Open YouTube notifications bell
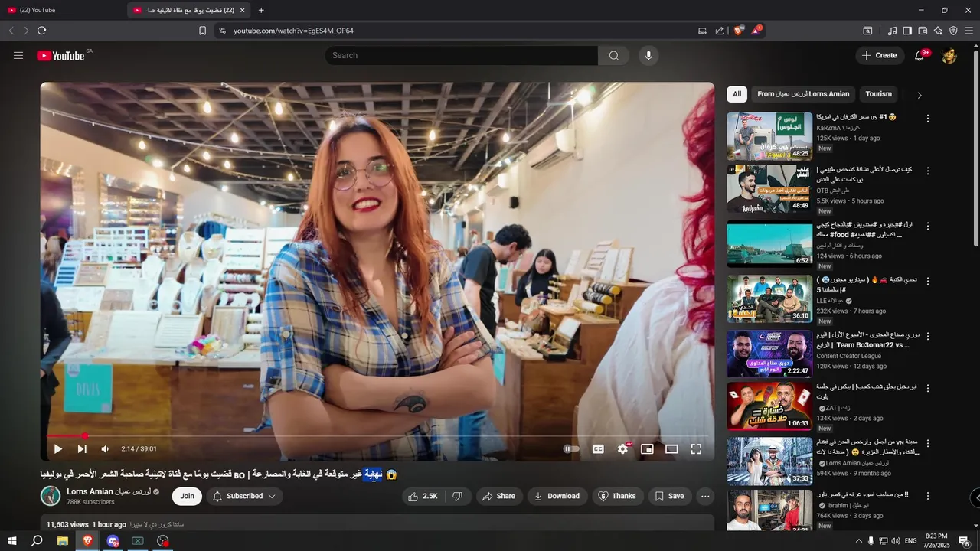Viewport: 980px width, 551px height. pos(920,55)
